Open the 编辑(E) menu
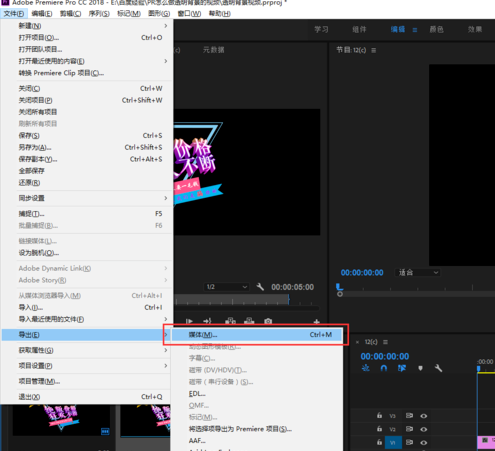Image resolution: width=495 pixels, height=451 pixels. (x=42, y=14)
